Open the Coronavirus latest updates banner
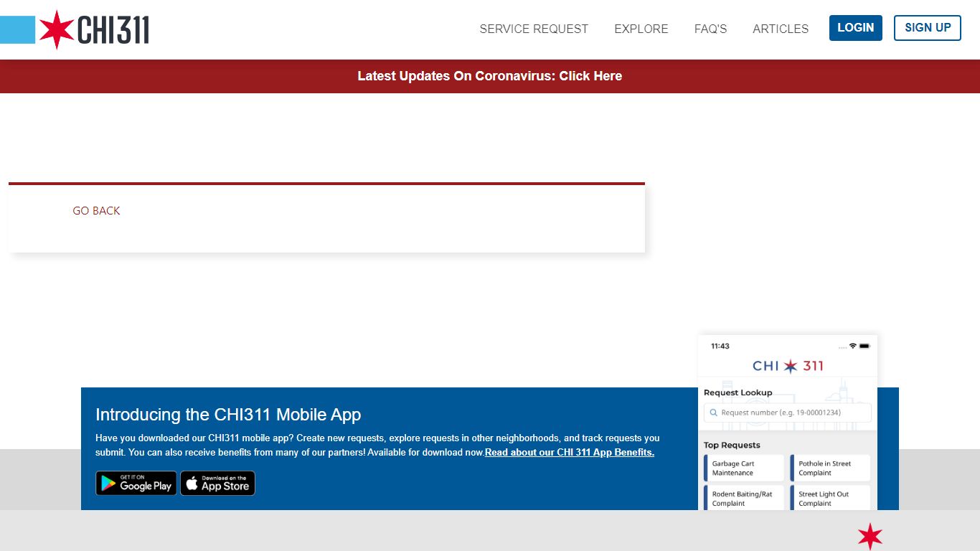 [x=490, y=76]
